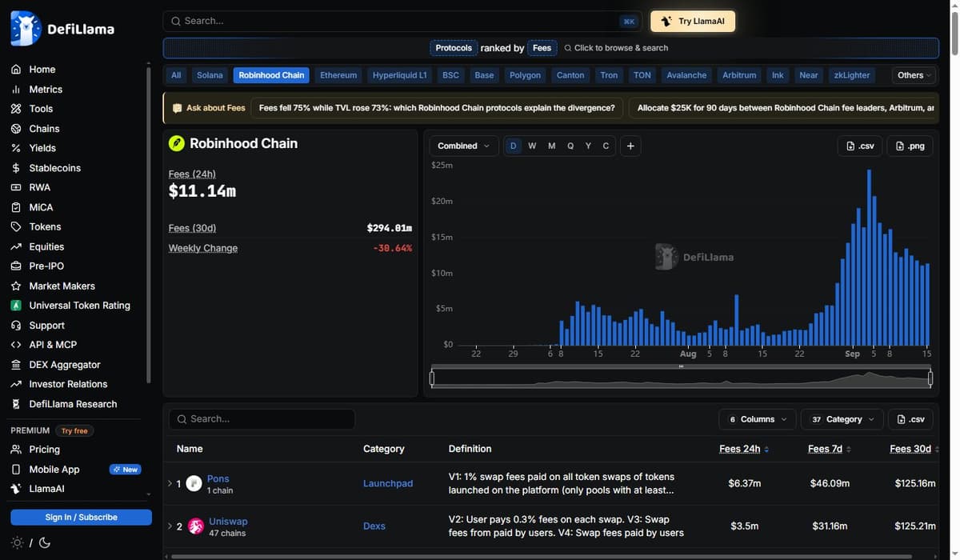Click the Tools wrench icon

click(16, 109)
